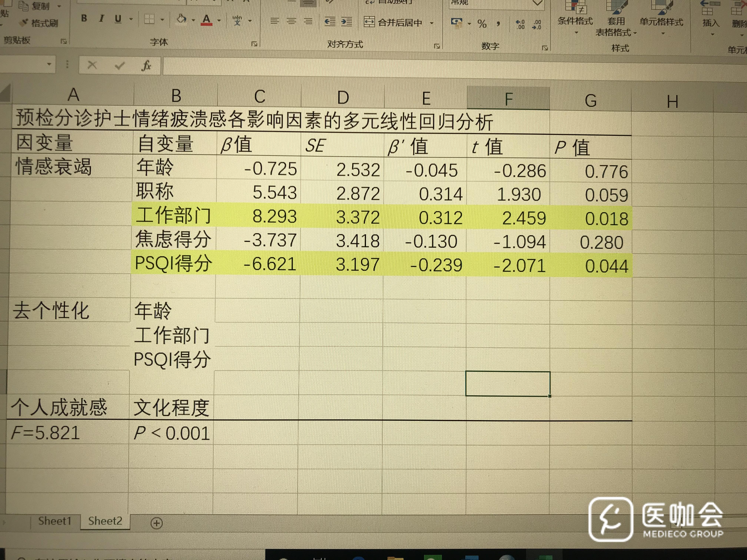Viewport: 747px width, 560px height.
Task: Click the red font color button
Action: click(207, 20)
